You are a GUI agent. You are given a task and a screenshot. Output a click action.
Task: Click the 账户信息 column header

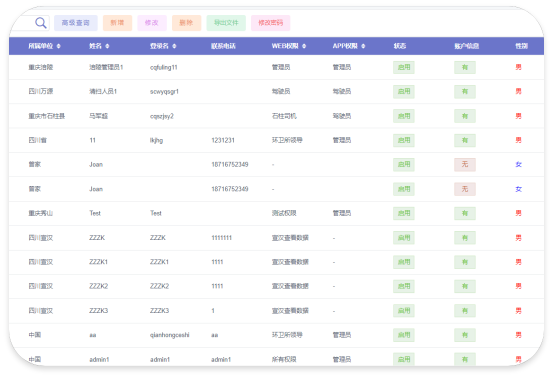pyautogui.click(x=466, y=46)
